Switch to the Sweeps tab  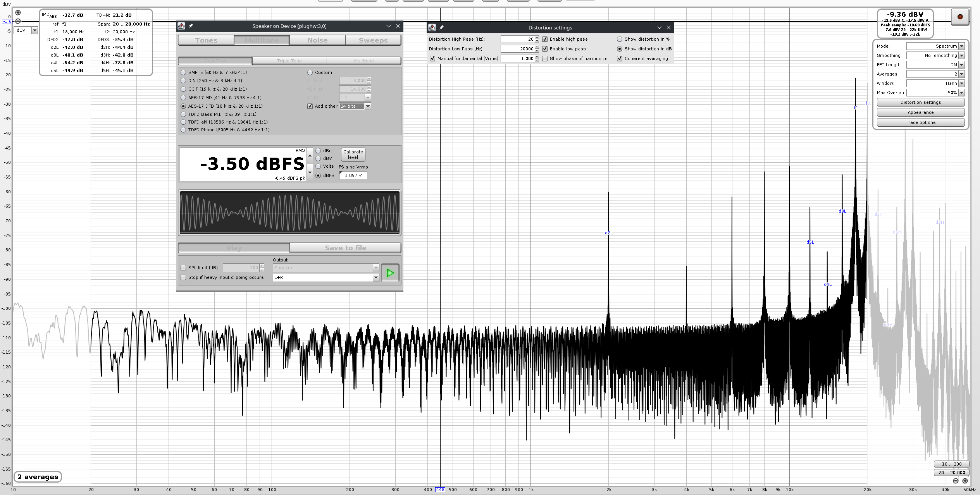point(373,40)
